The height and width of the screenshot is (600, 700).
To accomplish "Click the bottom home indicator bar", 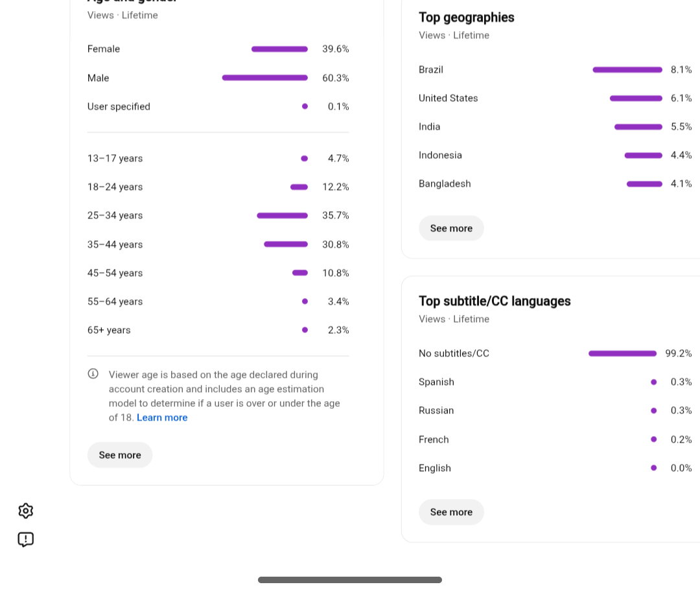I will [x=349, y=580].
